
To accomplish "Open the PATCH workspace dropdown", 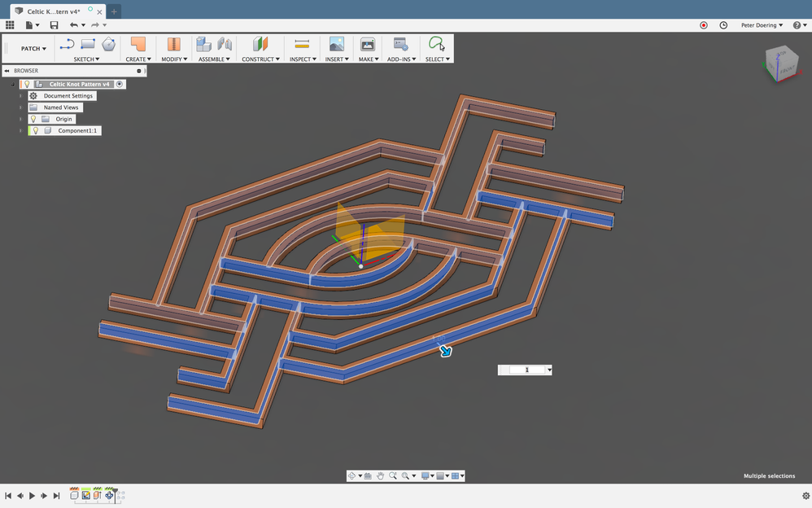I will [x=33, y=48].
